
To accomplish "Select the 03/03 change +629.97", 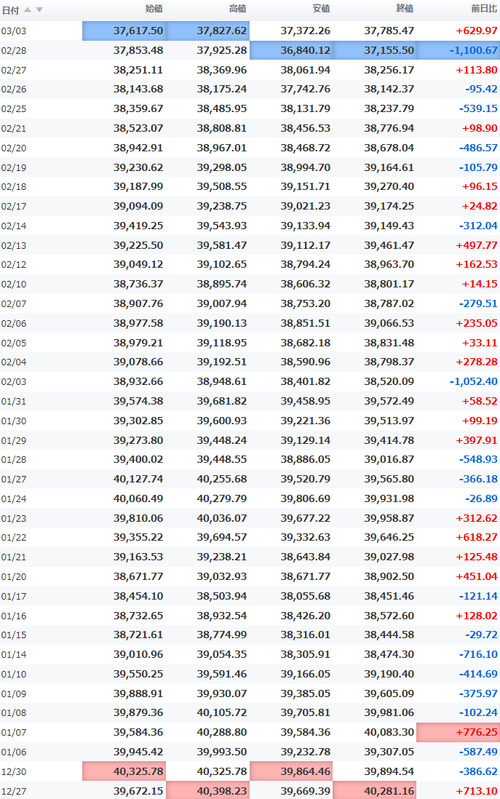I will pos(477,31).
